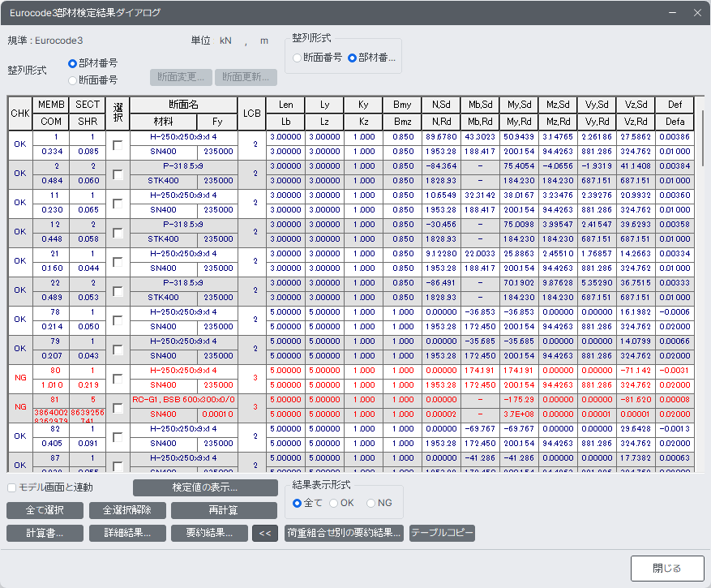The width and height of the screenshot is (711, 588).
Task: Click テーブルコピー button
Action: 442,533
